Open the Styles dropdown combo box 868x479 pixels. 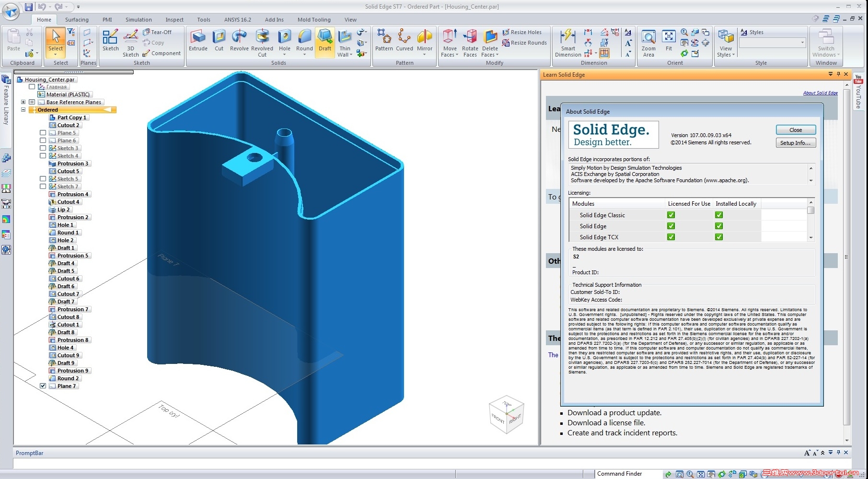(772, 43)
